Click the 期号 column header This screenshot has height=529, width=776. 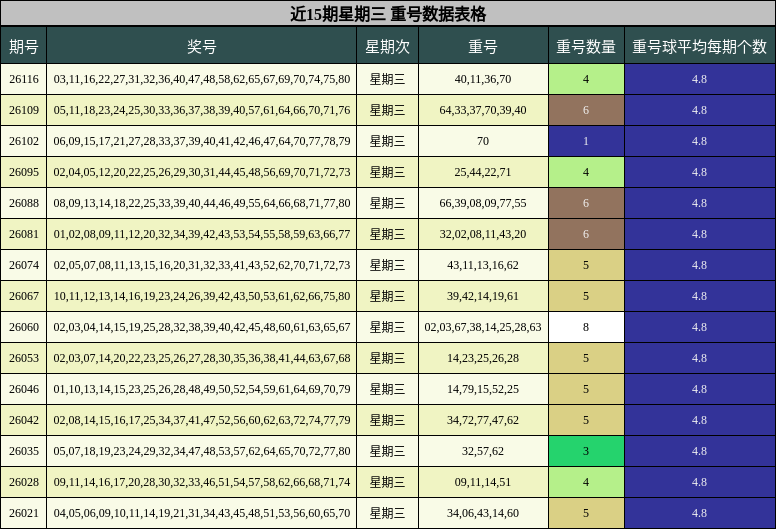tap(24, 45)
